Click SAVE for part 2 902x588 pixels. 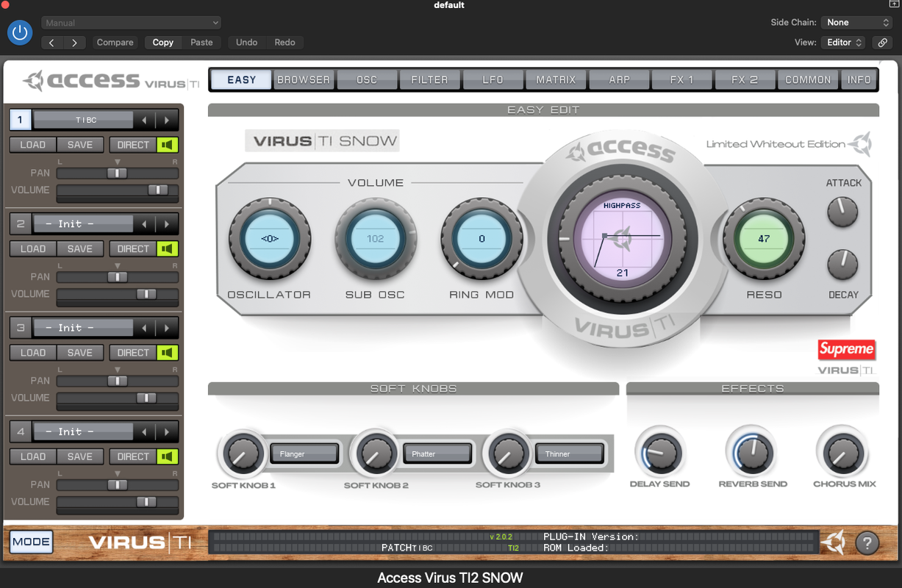click(x=80, y=248)
